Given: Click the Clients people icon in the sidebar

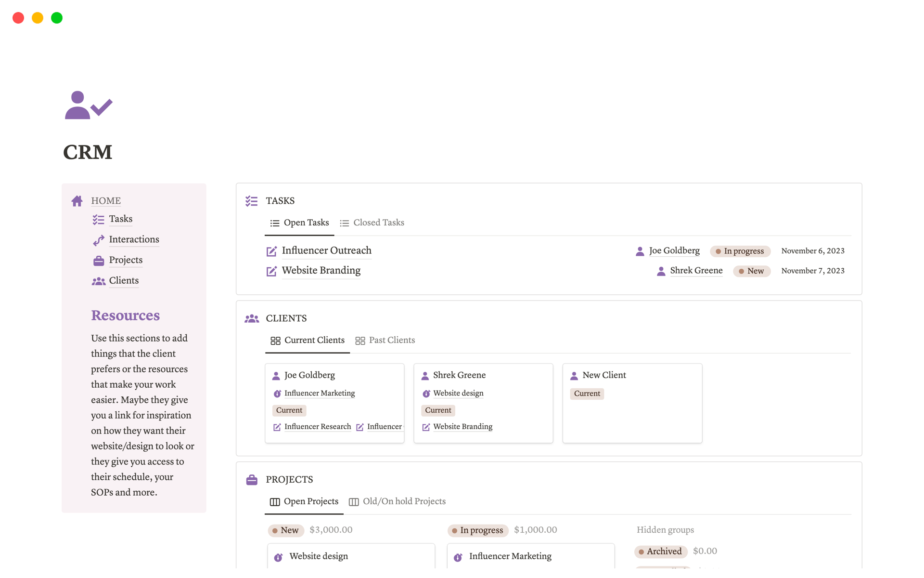Looking at the screenshot, I should tap(98, 281).
